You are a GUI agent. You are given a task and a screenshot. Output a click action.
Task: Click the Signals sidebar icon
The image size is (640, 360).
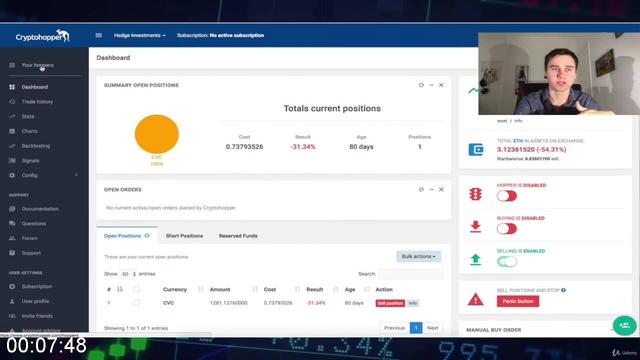tap(12, 160)
